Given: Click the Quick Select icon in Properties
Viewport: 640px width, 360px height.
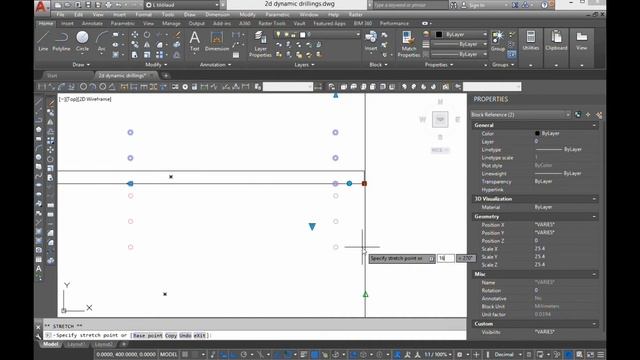Looking at the screenshot, I should pos(599,115).
